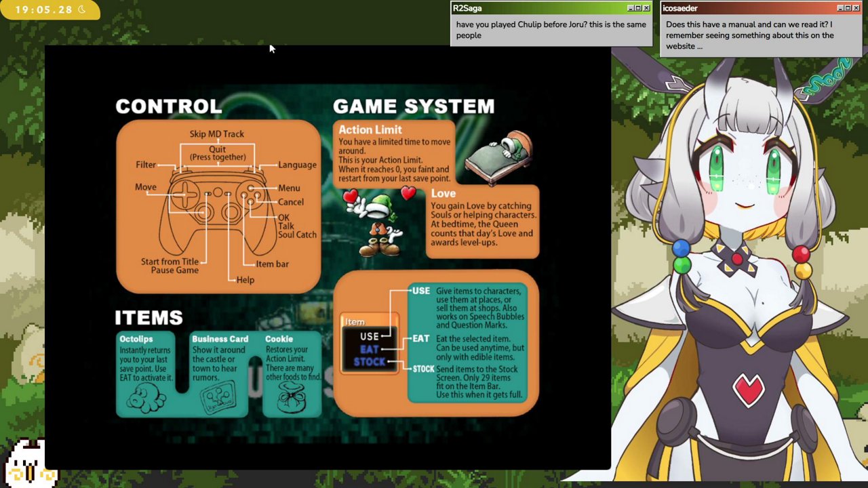
Task: Click the Menu control label
Action: pos(289,188)
